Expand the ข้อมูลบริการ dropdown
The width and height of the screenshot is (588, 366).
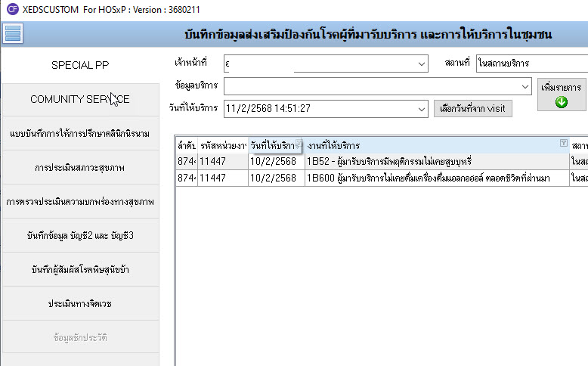click(525, 87)
